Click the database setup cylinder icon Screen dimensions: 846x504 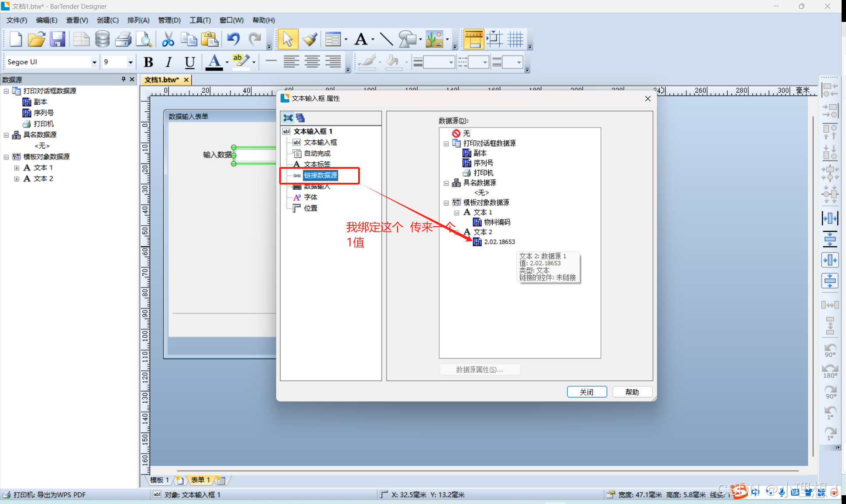pos(102,39)
